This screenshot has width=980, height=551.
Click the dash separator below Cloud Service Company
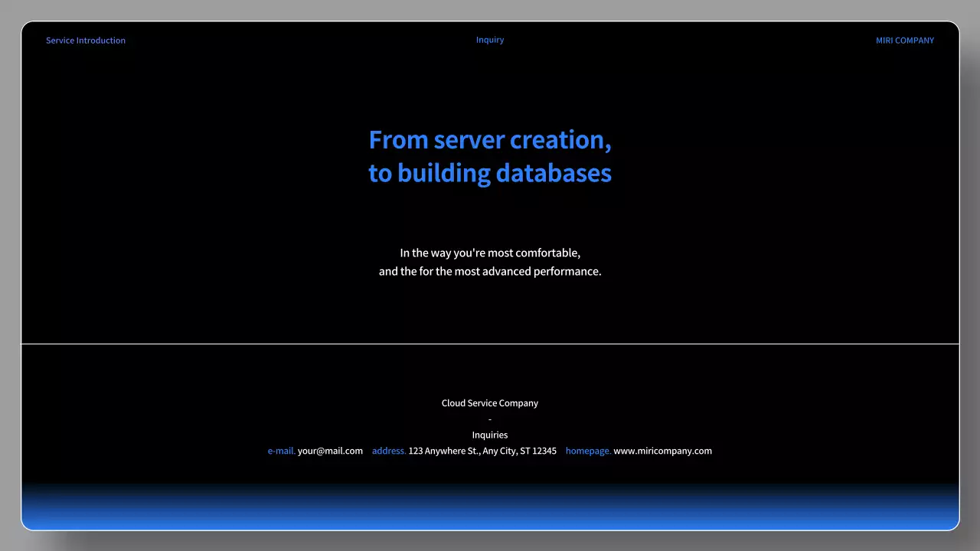(489, 419)
